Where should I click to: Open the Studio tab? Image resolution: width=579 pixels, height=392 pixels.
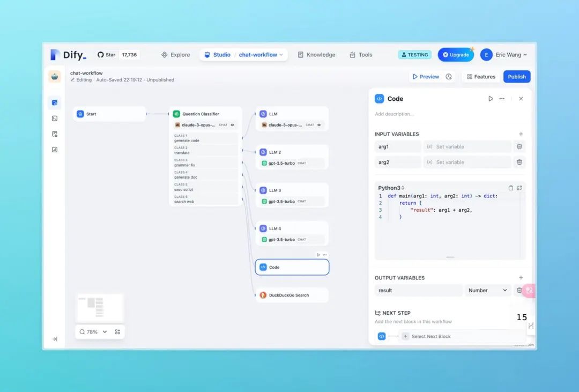pyautogui.click(x=218, y=55)
